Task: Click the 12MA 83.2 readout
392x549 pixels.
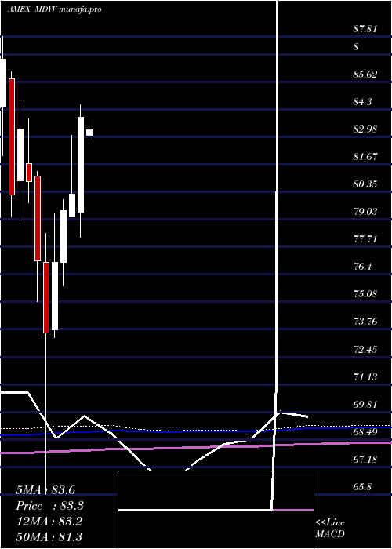Action: [x=49, y=522]
